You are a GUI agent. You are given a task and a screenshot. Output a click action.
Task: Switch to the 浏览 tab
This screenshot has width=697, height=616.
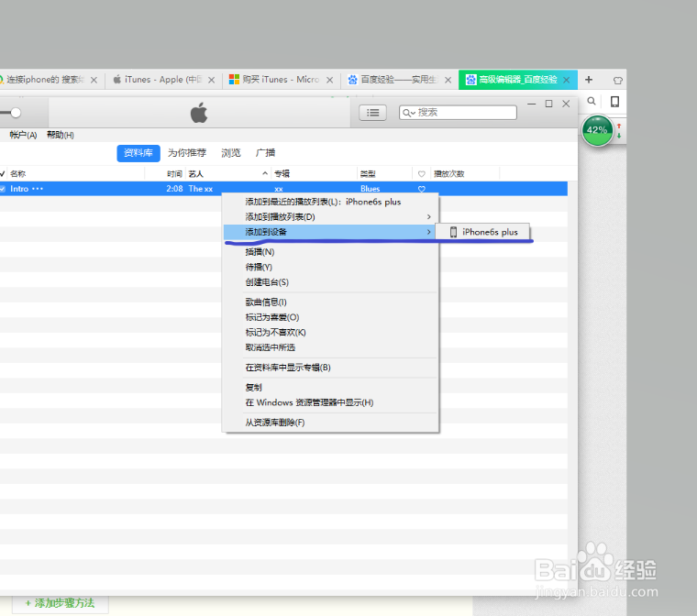click(231, 153)
